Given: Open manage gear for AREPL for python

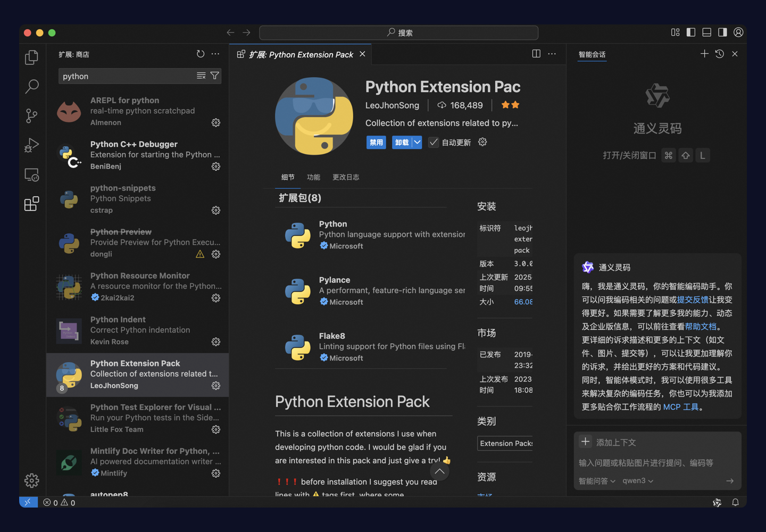Looking at the screenshot, I should 215,122.
